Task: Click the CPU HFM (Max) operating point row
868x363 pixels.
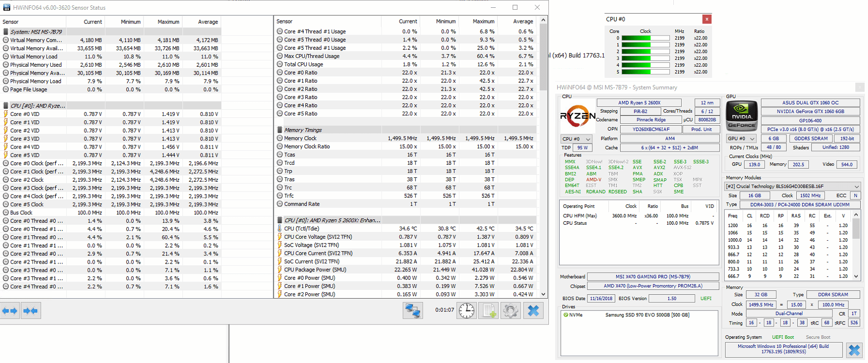Action: pyautogui.click(x=639, y=216)
